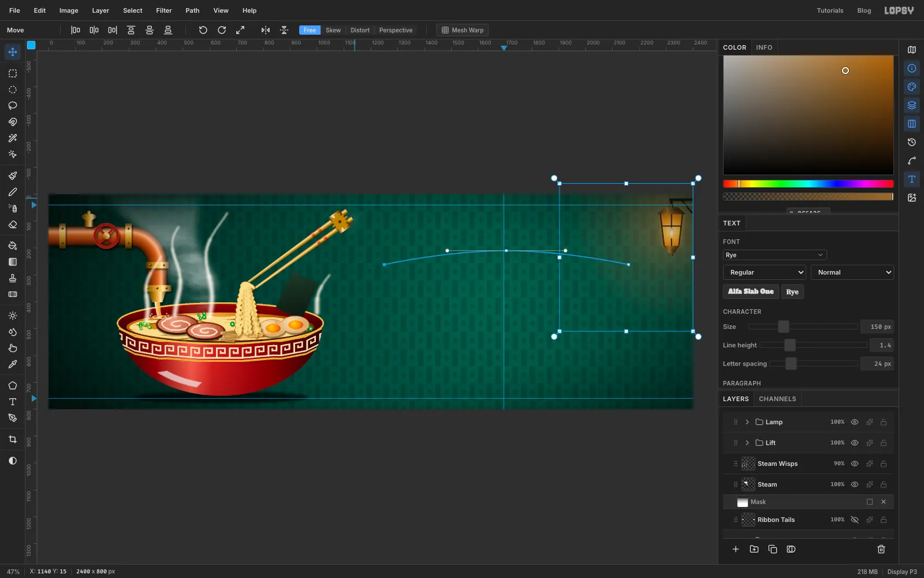Choose the Perspective transform mode
The image size is (924, 578).
click(396, 30)
